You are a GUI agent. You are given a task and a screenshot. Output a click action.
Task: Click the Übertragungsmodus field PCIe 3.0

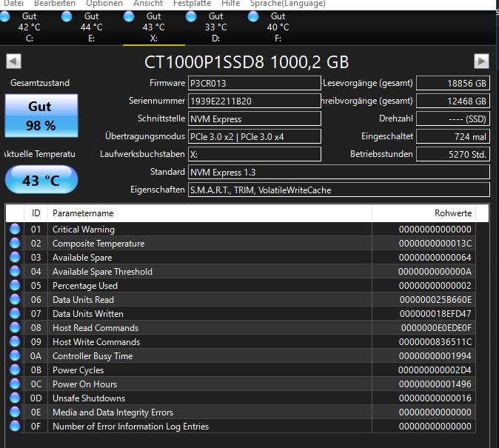(x=254, y=136)
